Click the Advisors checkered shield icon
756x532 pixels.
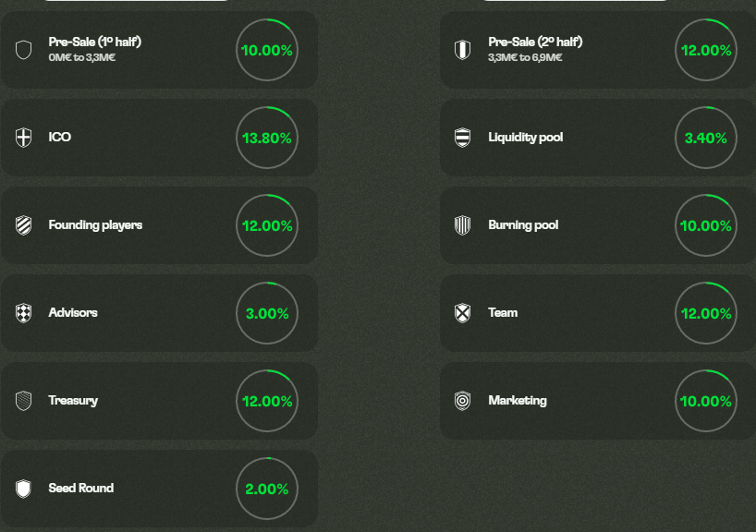pos(24,313)
